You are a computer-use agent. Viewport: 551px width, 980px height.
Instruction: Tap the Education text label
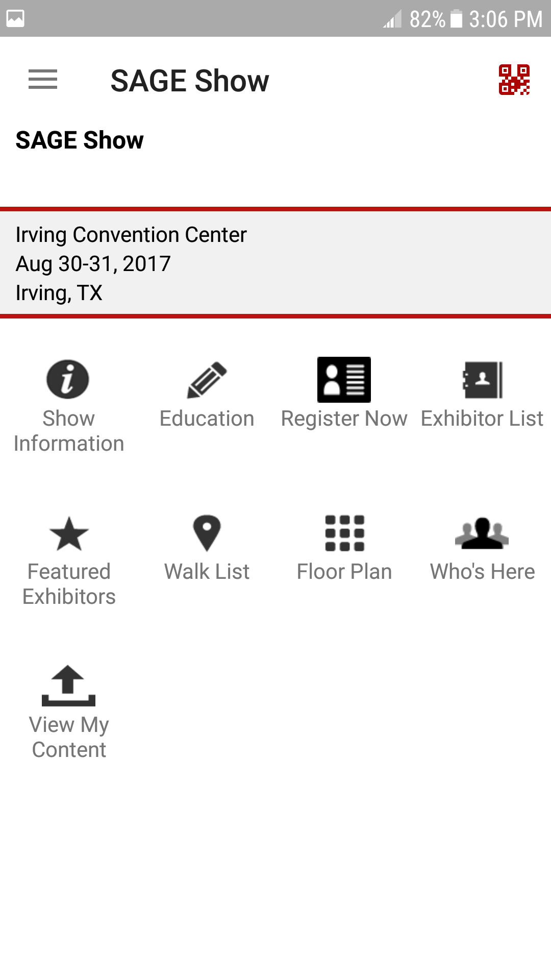[x=207, y=419]
